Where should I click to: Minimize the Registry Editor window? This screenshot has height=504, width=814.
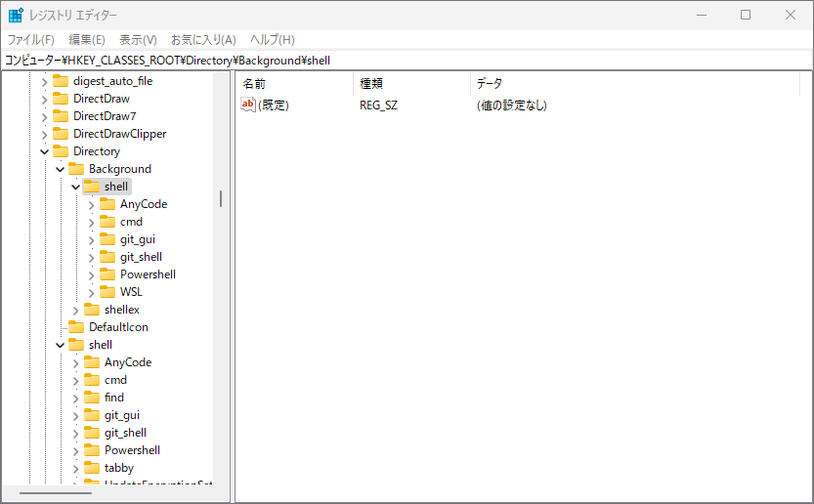click(x=702, y=15)
